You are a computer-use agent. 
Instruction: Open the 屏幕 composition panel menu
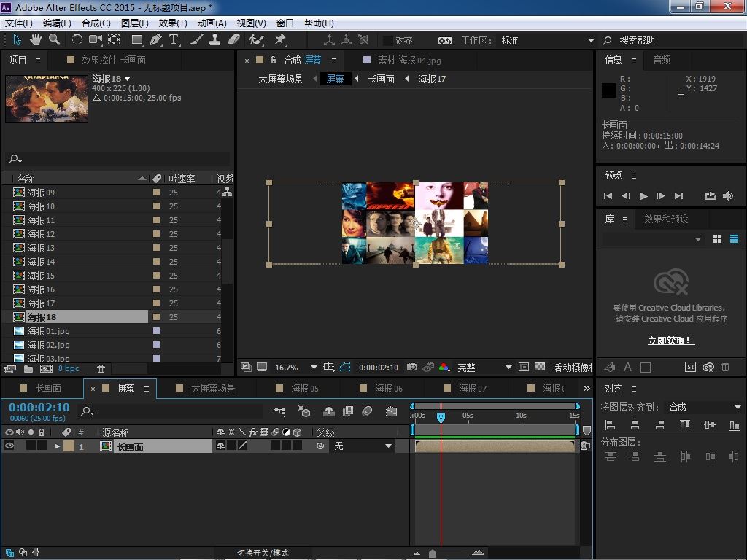coord(334,61)
